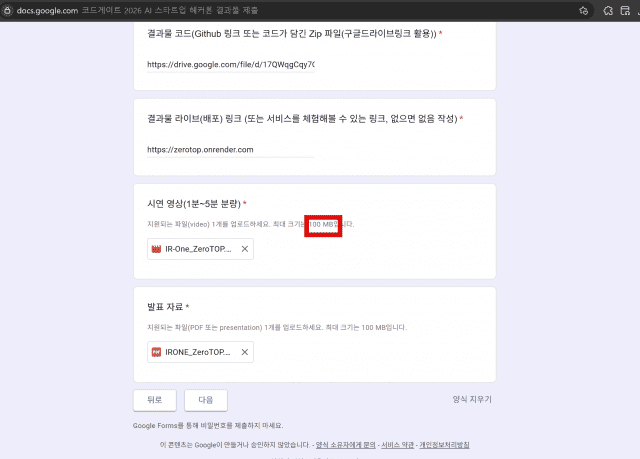Viewport: 640px width, 459px height.
Task: Click the 발표 자료 question title
Action: pyautogui.click(x=165, y=307)
